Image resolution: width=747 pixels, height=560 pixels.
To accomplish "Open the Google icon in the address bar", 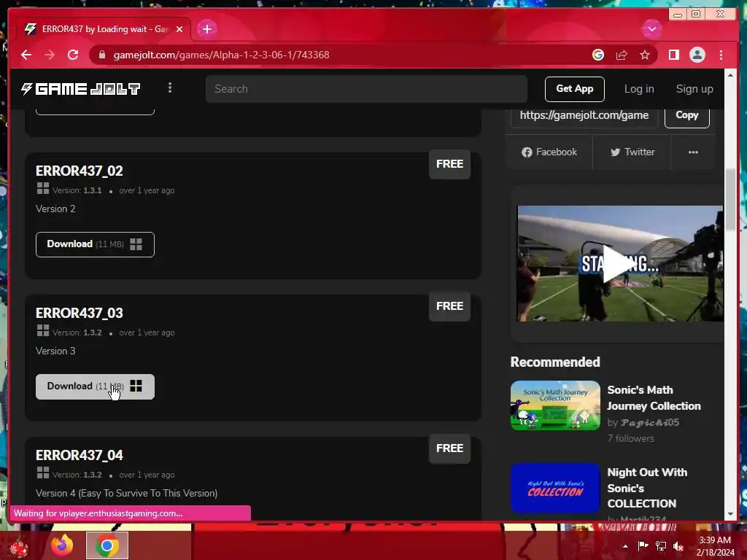I will click(x=598, y=55).
